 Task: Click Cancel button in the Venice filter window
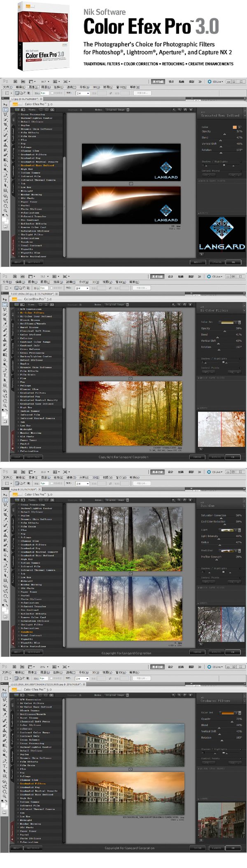click(x=217, y=848)
